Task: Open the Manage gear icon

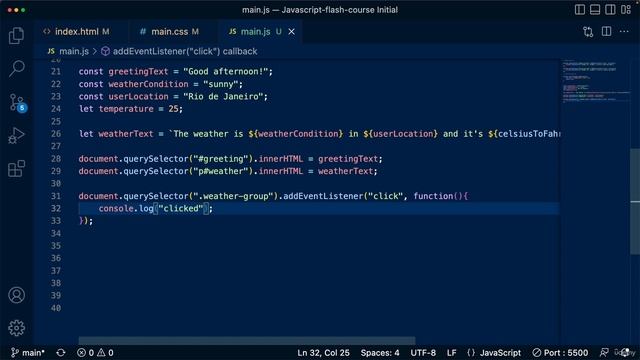Action: click(16, 328)
